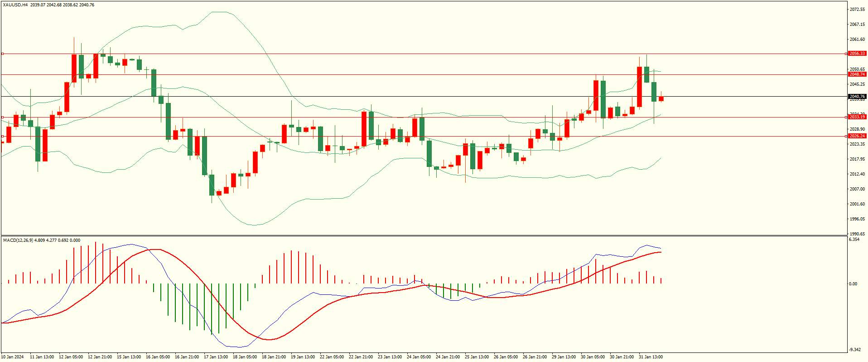
Task: Click the red 2026.24 price label
Action: pyautogui.click(x=857, y=136)
